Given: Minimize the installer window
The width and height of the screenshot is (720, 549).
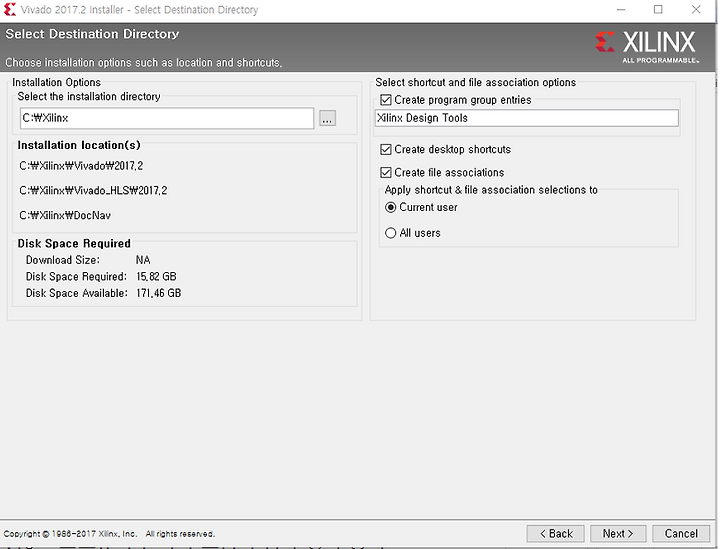Looking at the screenshot, I should 621,10.
